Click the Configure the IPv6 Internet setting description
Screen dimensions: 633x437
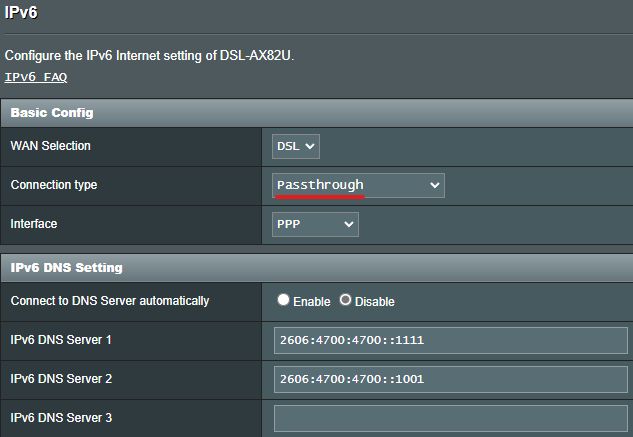pyautogui.click(x=150, y=54)
